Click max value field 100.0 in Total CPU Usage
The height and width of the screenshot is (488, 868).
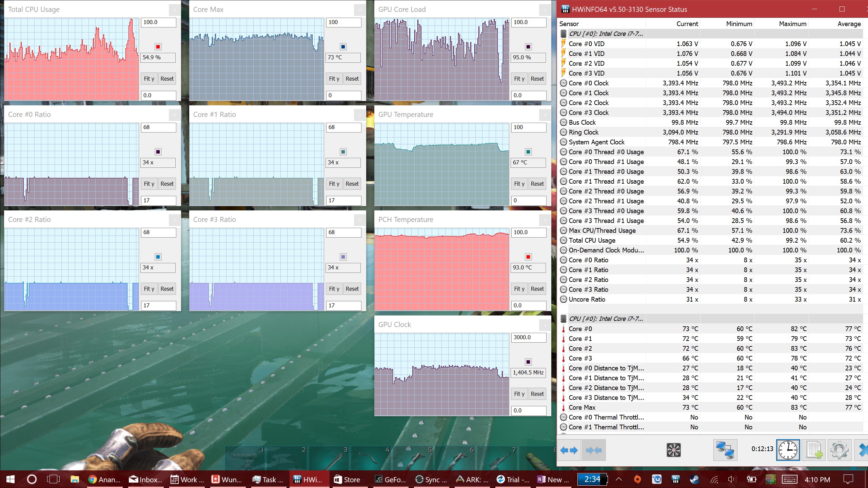click(x=158, y=22)
